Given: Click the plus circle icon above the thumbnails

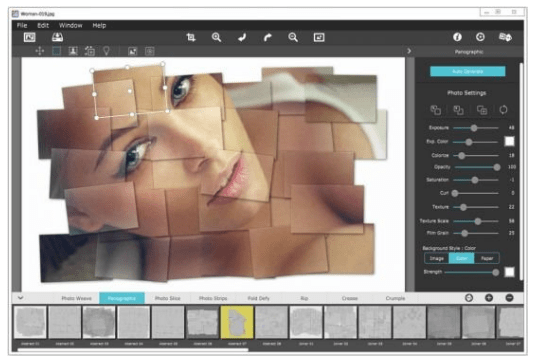Looking at the screenshot, I should click(489, 298).
